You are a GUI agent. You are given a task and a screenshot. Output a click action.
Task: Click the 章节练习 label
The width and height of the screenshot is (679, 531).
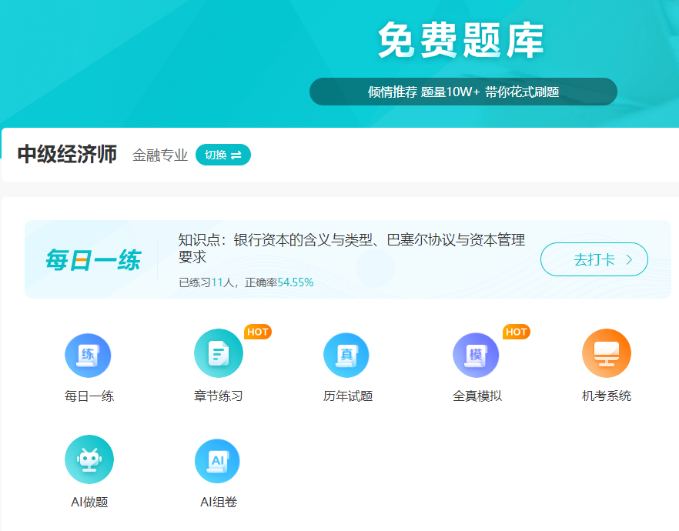[218, 396]
